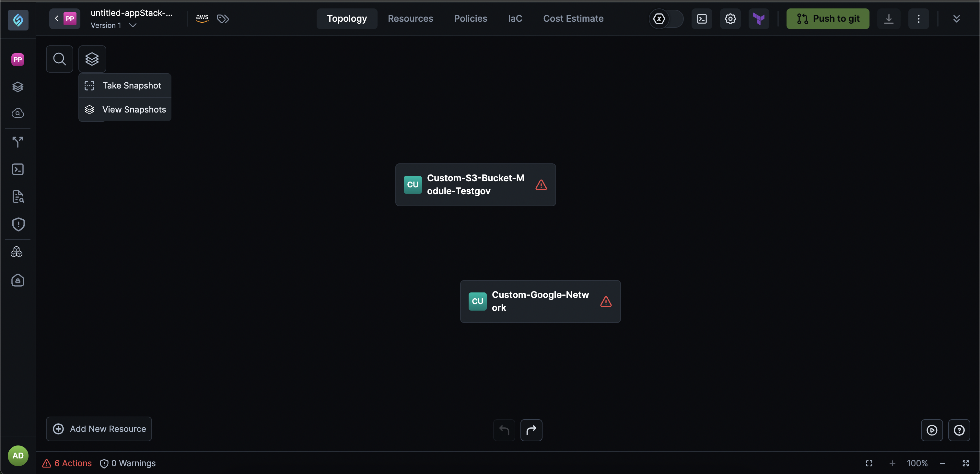Open the three-dot more options menu
Image resolution: width=980 pixels, height=474 pixels.
(918, 19)
